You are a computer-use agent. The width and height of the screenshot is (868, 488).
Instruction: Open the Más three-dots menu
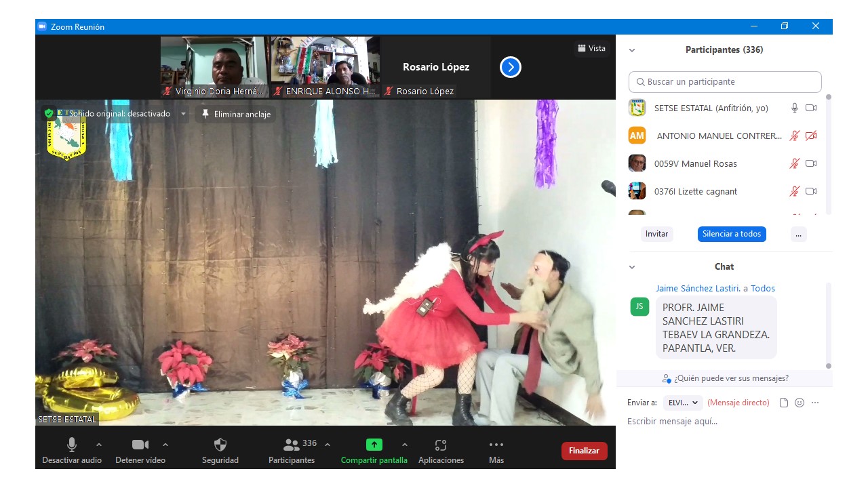point(496,445)
